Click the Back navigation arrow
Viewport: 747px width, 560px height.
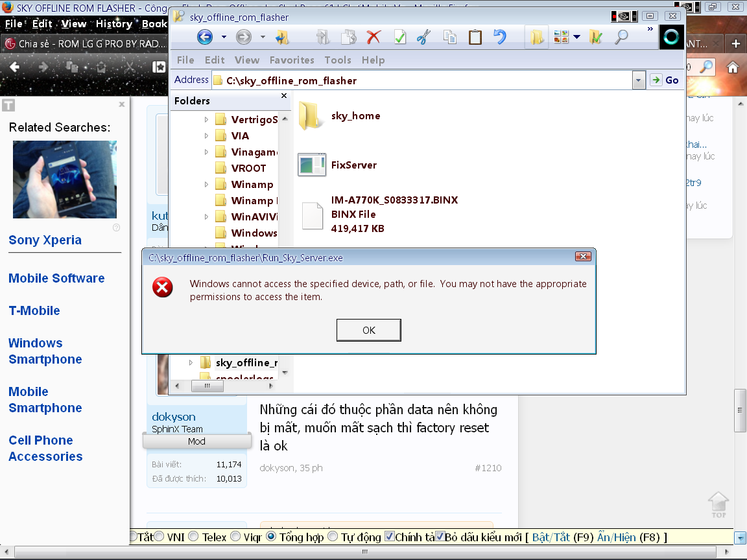[206, 37]
